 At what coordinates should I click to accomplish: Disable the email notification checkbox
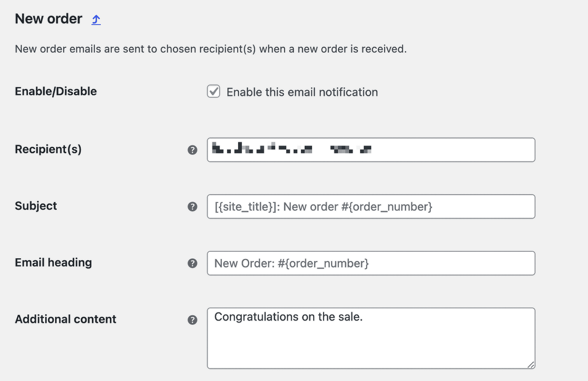tap(213, 92)
